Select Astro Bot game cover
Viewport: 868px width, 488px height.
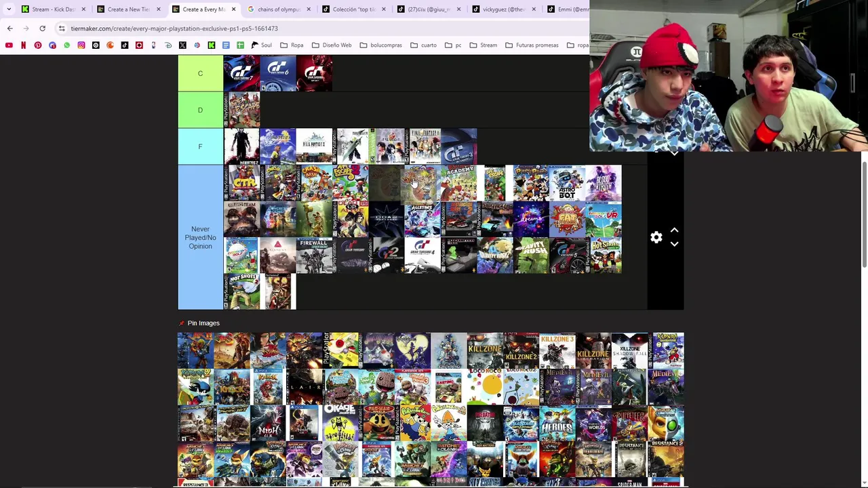[567, 183]
